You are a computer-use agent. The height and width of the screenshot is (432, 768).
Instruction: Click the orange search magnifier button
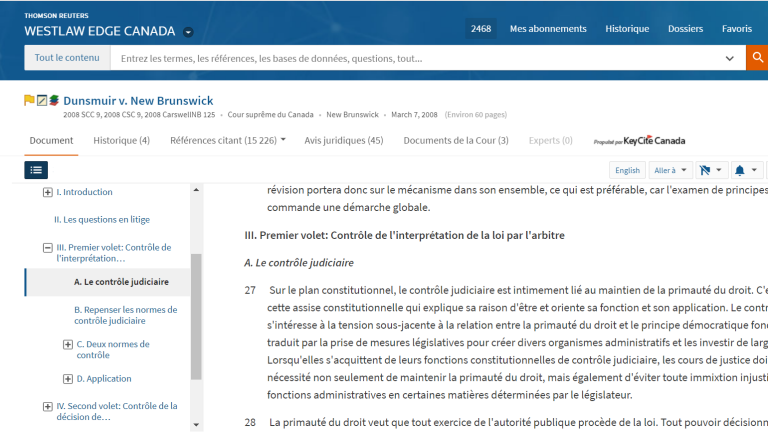[x=757, y=58]
